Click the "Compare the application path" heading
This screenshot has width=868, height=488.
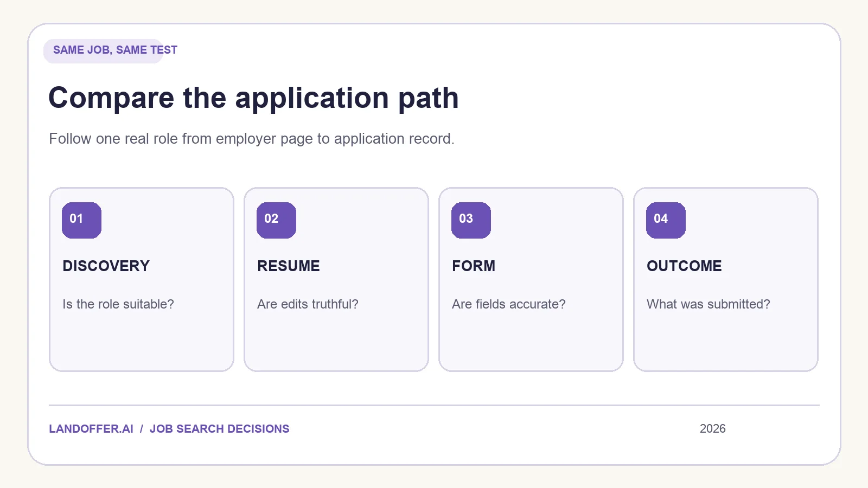pos(253,99)
